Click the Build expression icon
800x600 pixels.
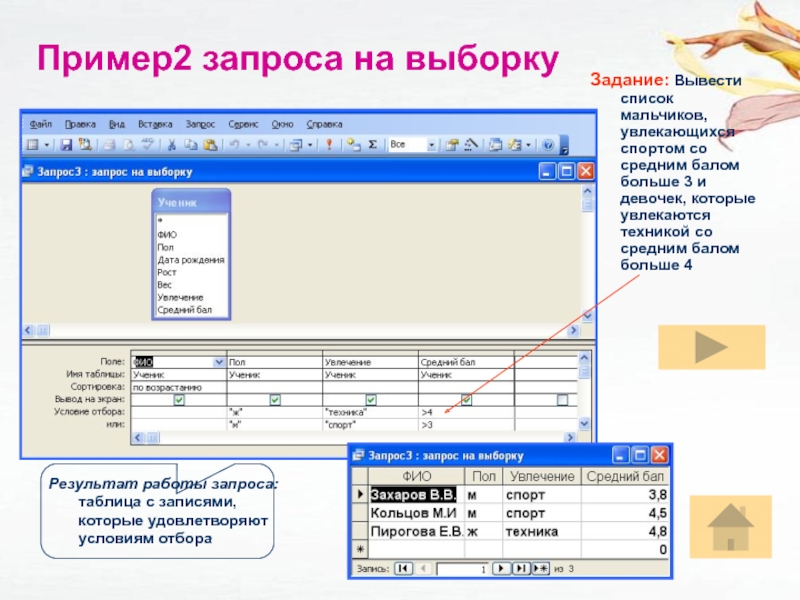(471, 145)
